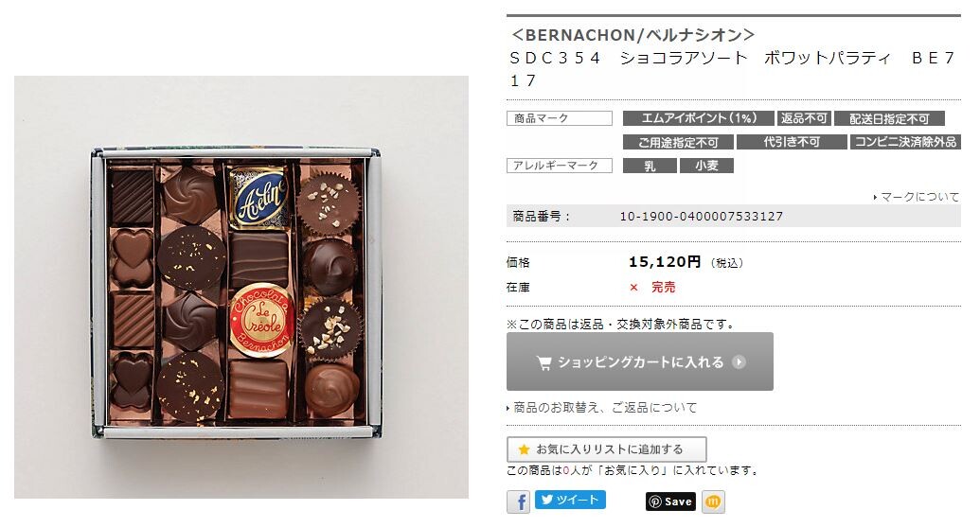Add item with ショッピングカートに入れる button
This screenshot has height=528, width=980.
640,361
